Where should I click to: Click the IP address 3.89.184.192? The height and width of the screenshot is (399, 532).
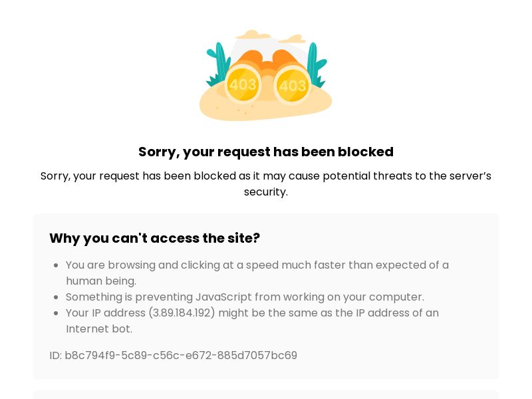pos(182,313)
